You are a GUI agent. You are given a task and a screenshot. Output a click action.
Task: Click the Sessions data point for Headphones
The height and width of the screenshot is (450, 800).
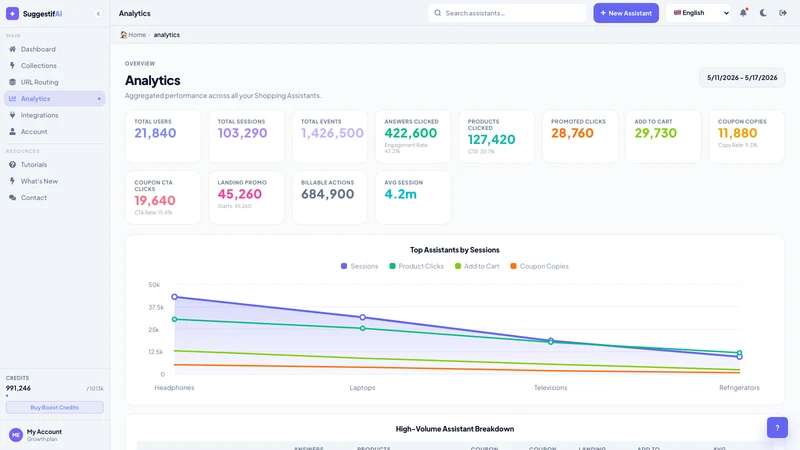pyautogui.click(x=174, y=296)
